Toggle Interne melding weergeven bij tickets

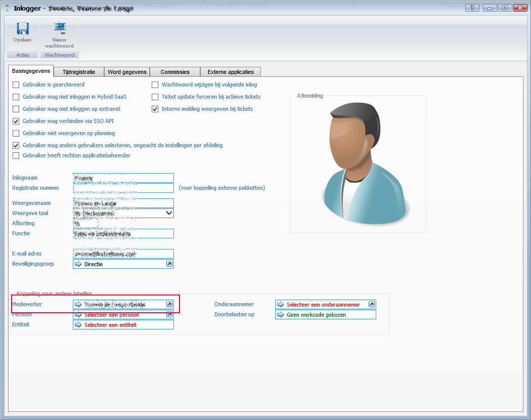(156, 109)
